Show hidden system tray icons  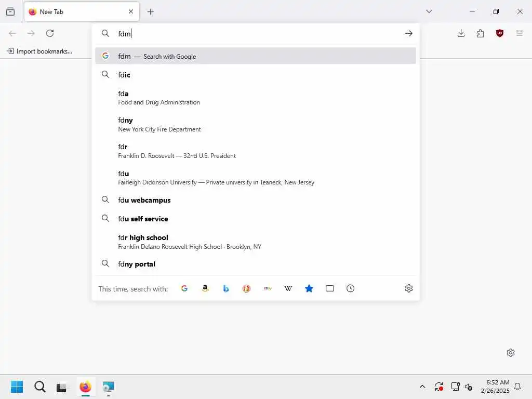422,387
